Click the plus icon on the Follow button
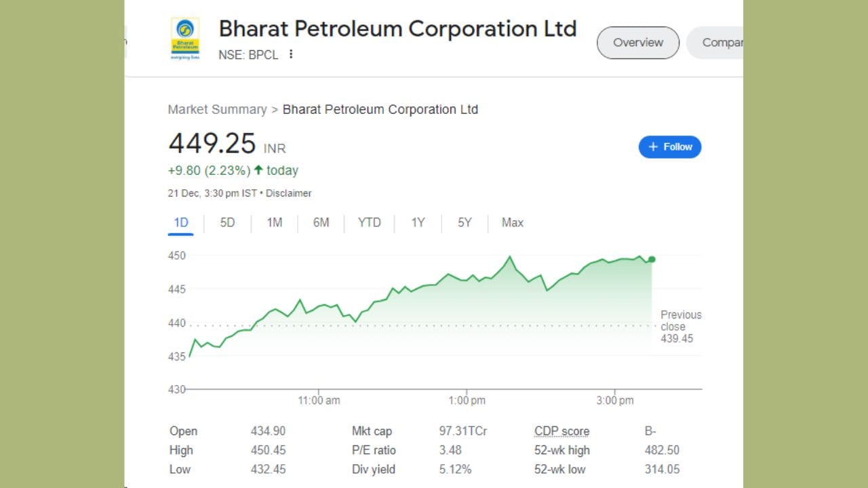 653,146
